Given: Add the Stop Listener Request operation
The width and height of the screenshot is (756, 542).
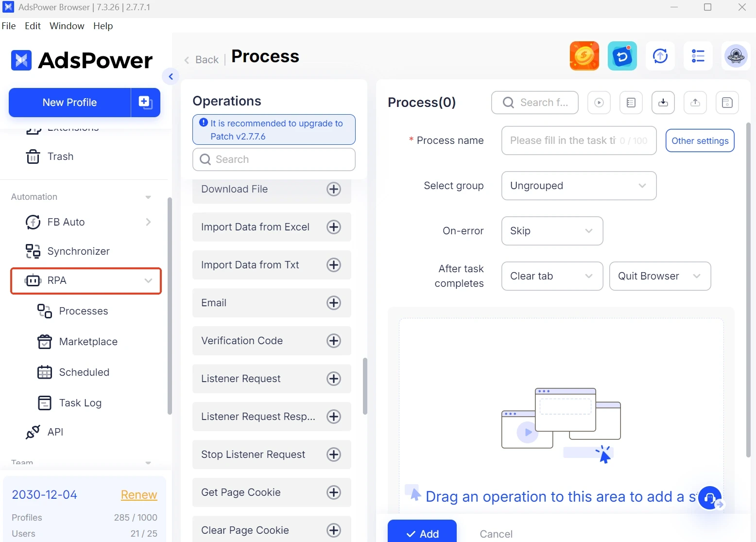Looking at the screenshot, I should 334,455.
